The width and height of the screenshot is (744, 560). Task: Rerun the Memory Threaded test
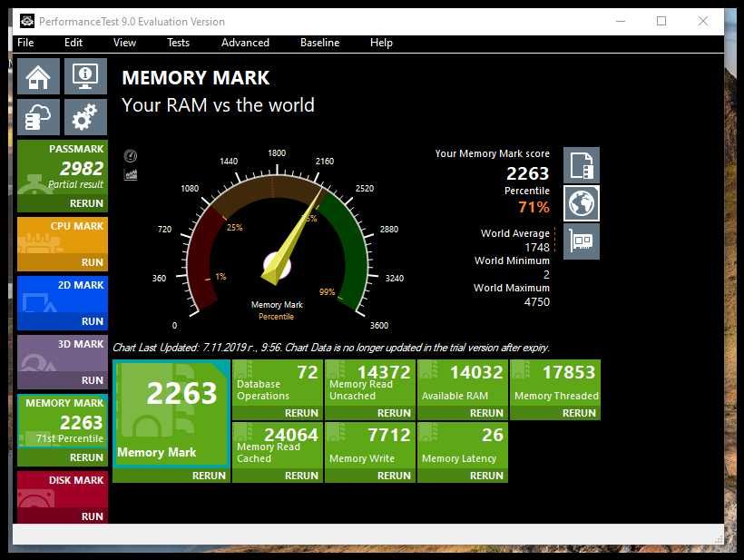(x=579, y=413)
